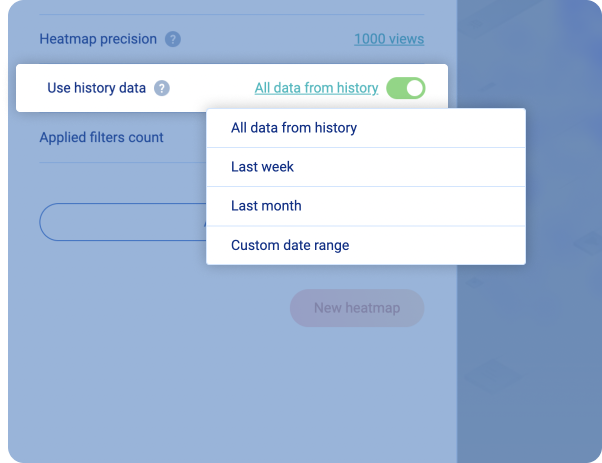
Task: Open the 1000 views precision dropdown
Action: click(389, 39)
